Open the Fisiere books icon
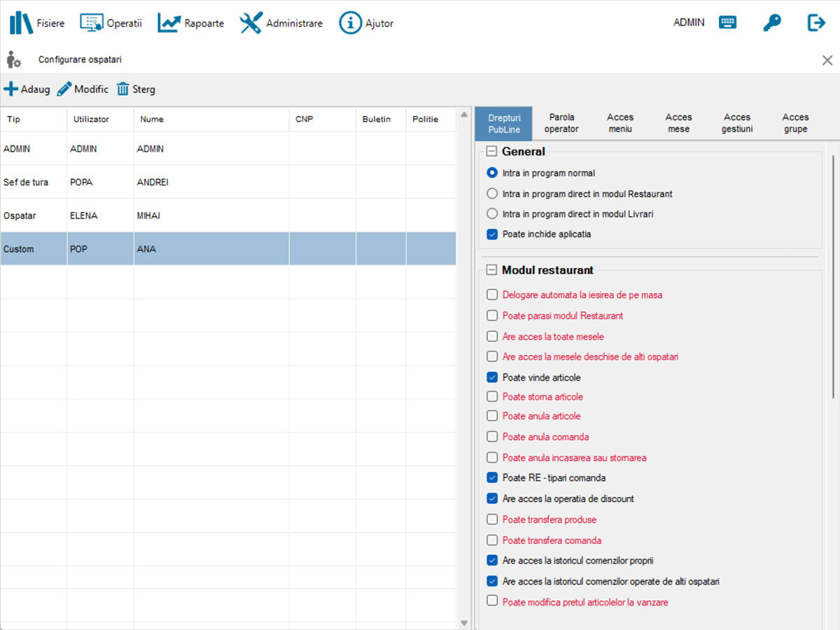The image size is (840, 630). point(21,23)
